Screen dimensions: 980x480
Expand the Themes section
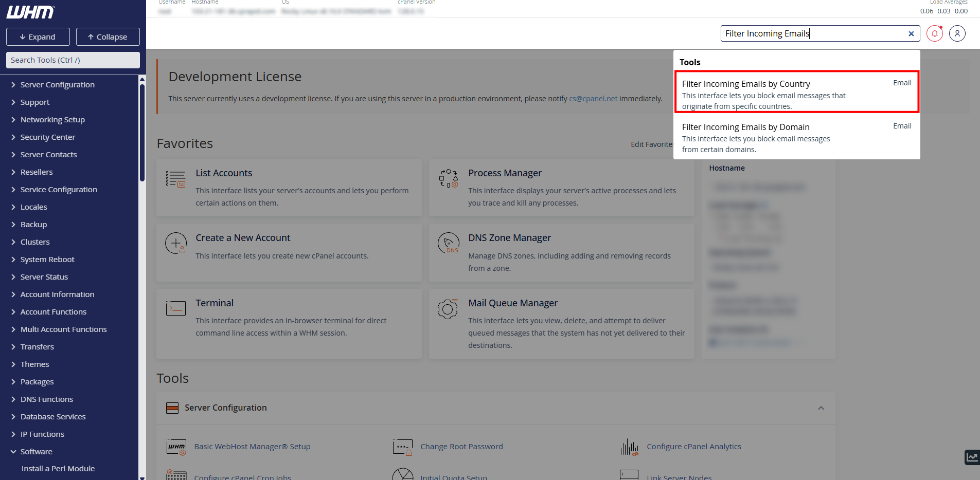[x=34, y=364]
